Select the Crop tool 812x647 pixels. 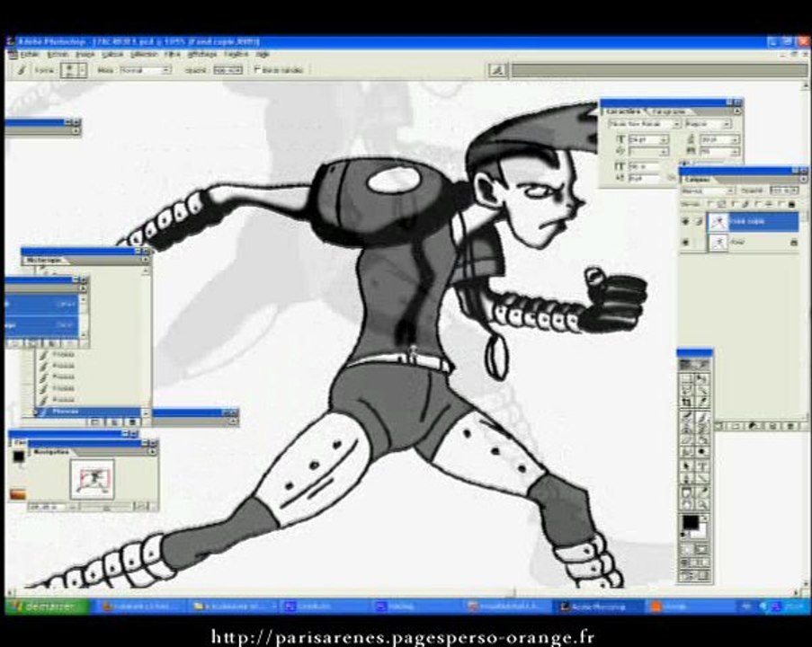tap(687, 403)
